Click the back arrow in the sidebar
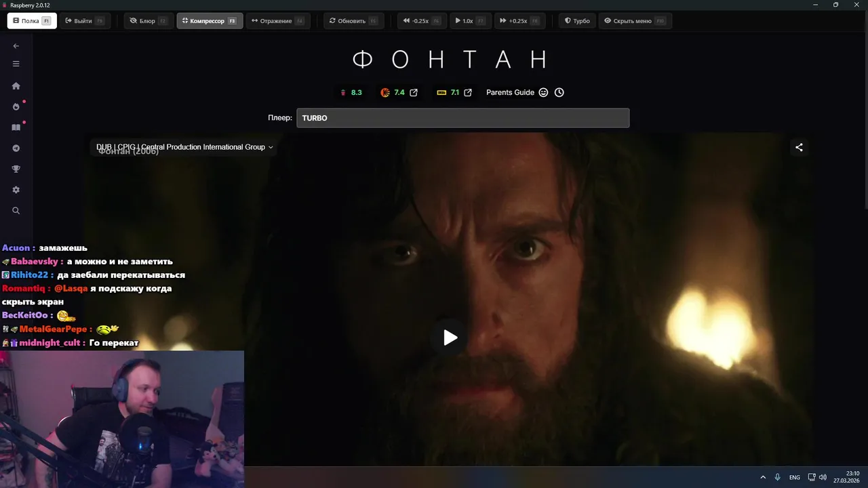 16,46
